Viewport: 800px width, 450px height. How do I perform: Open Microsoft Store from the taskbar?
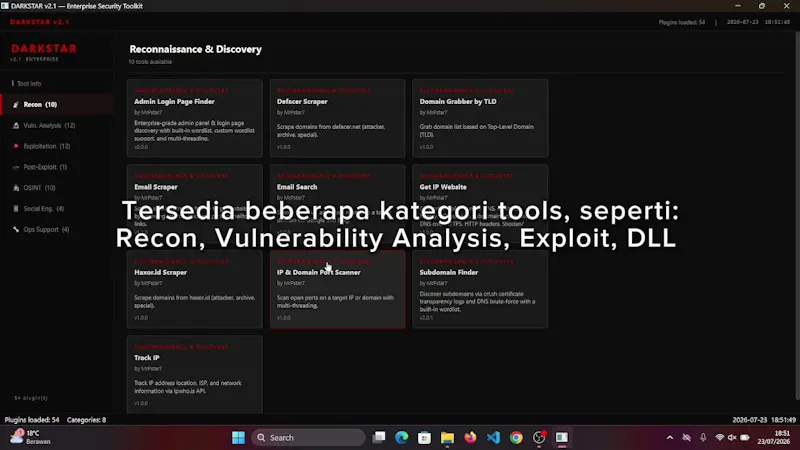point(424,438)
